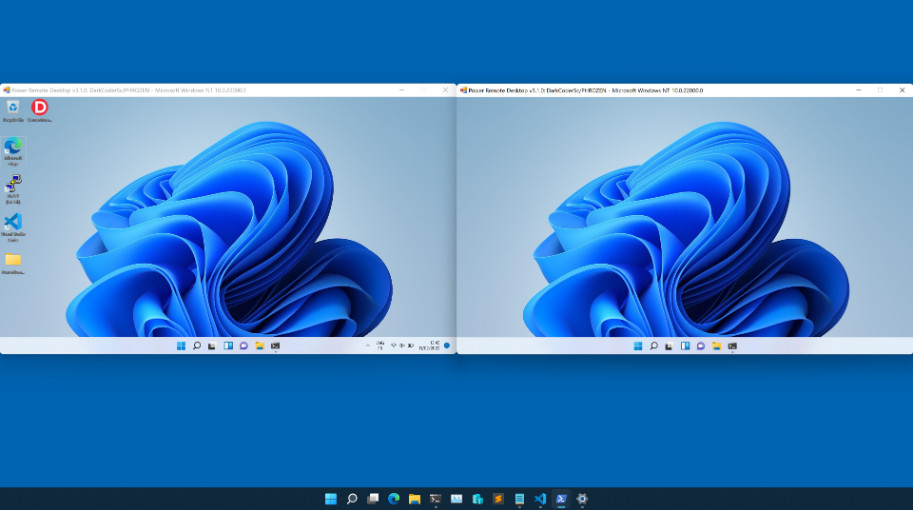Screen dimensions: 913x510
Task: Open host Search on bottom taskbar
Action: [x=352, y=499]
